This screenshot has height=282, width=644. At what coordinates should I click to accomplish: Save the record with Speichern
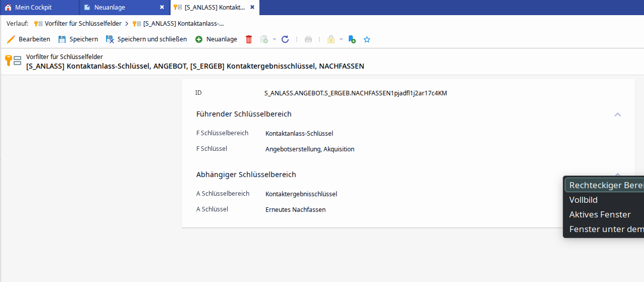click(78, 39)
